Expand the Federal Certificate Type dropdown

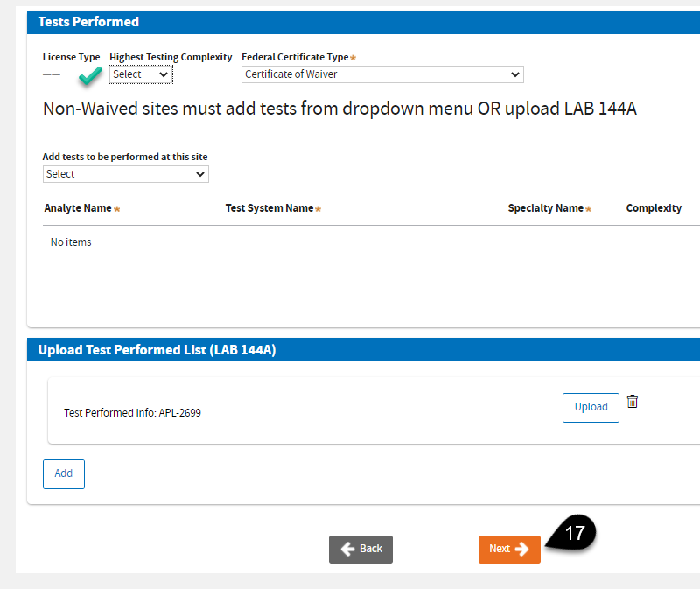(x=382, y=74)
